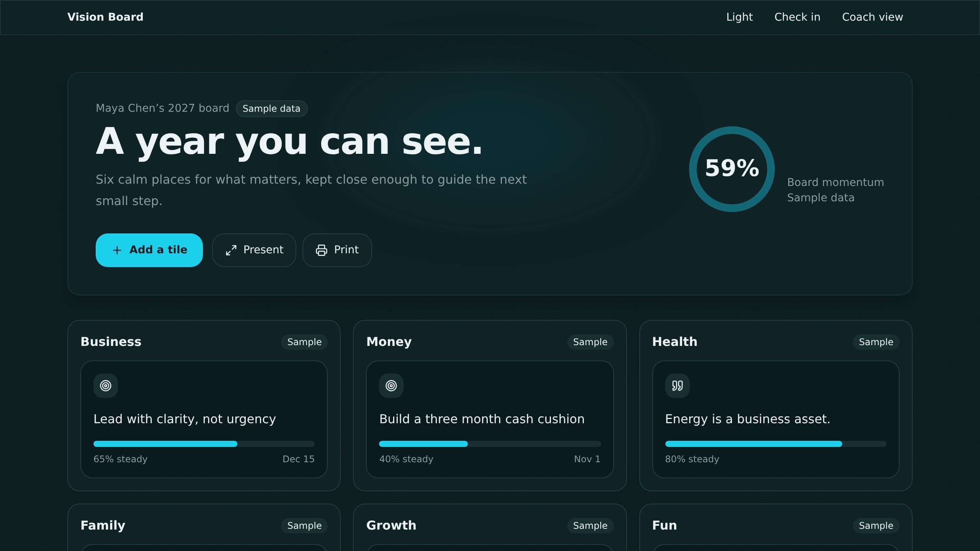Click the Sample data badge beside board name
The height and width of the screenshot is (551, 980).
pos(271,109)
